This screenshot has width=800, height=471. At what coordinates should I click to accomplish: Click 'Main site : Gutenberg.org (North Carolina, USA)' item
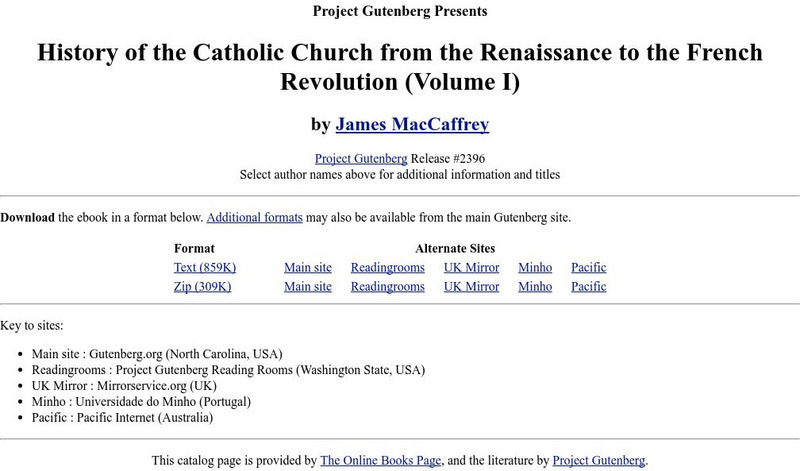click(157, 354)
